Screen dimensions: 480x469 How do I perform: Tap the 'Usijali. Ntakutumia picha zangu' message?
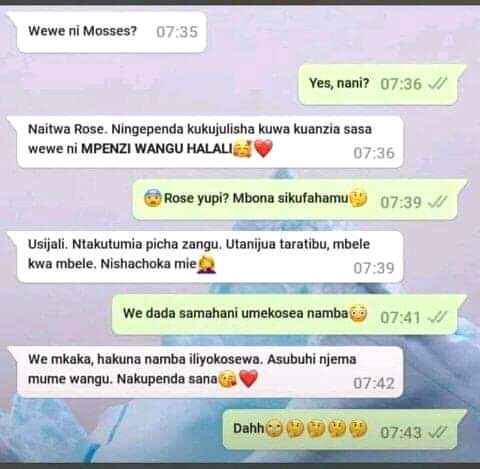click(x=210, y=257)
